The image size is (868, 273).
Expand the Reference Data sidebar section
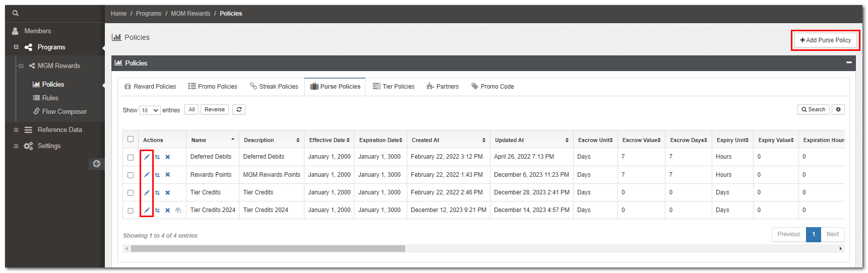point(16,130)
